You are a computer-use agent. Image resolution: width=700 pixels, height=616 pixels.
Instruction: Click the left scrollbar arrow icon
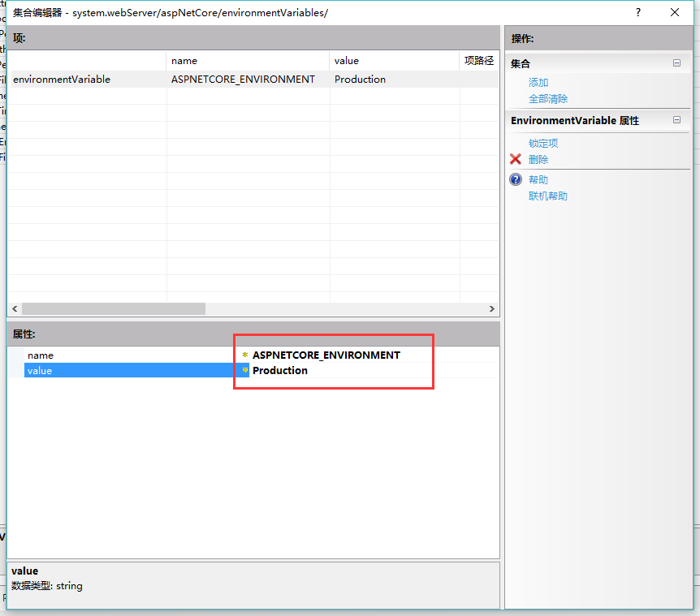point(14,308)
